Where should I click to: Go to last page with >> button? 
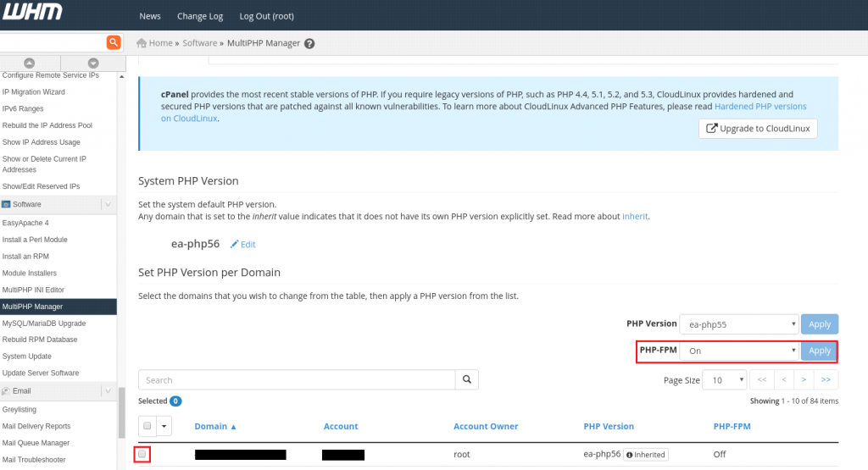[x=826, y=380]
